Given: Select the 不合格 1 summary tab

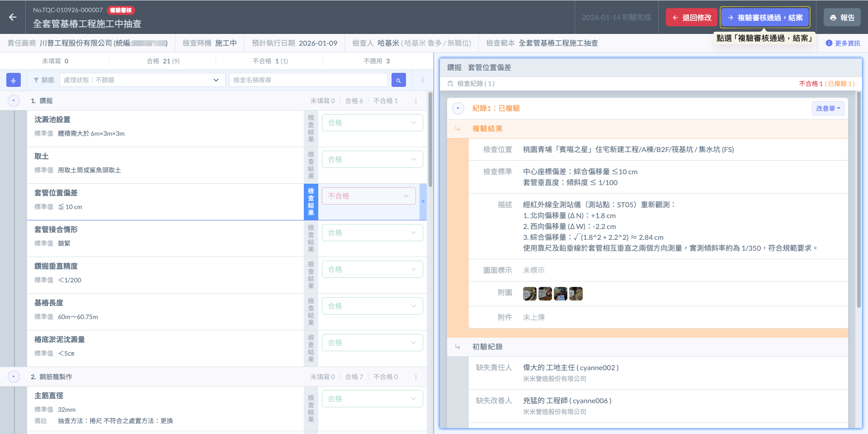Looking at the screenshot, I should click(x=270, y=61).
